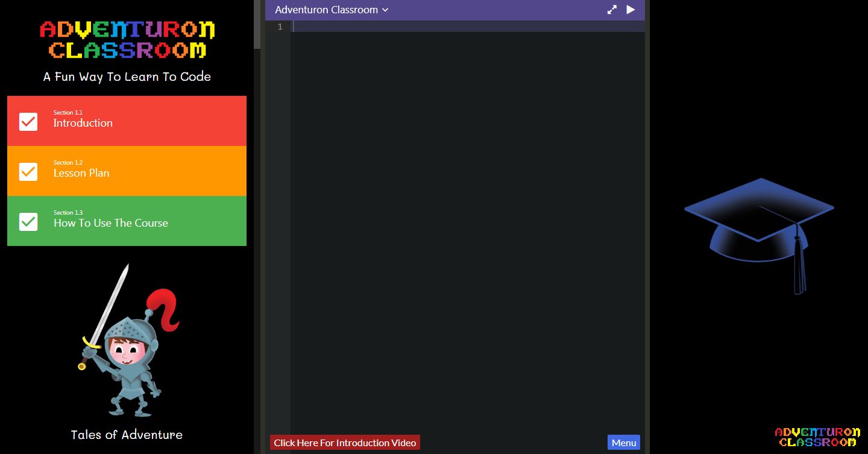
Task: Open Section 1.2 Lesson Plan
Action: tap(127, 171)
